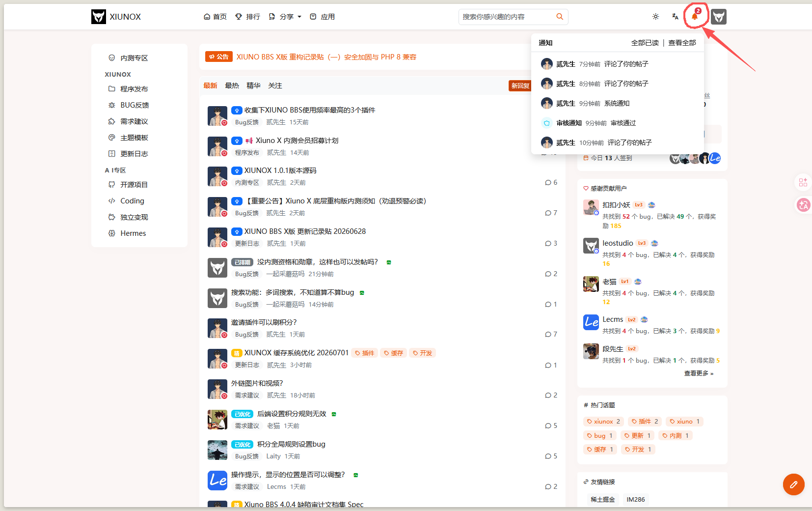812x511 pixels.
Task: Open post XIUNO BBS X版 更新记录贴 20260628
Action: [x=305, y=231]
